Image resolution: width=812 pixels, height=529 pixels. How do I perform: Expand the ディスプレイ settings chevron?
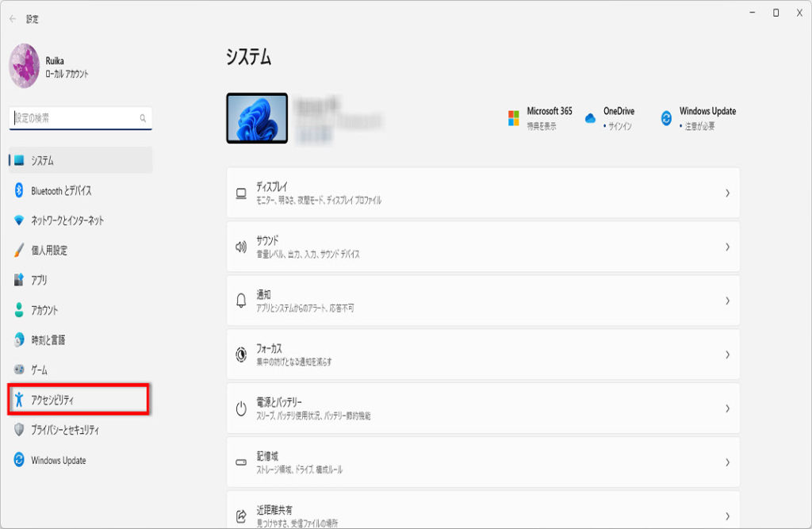click(726, 193)
